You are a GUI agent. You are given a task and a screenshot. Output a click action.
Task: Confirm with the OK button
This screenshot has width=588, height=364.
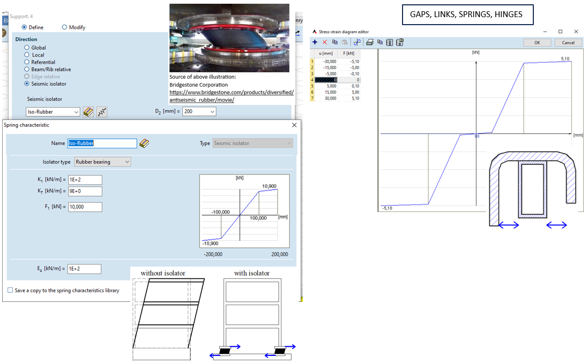point(537,42)
